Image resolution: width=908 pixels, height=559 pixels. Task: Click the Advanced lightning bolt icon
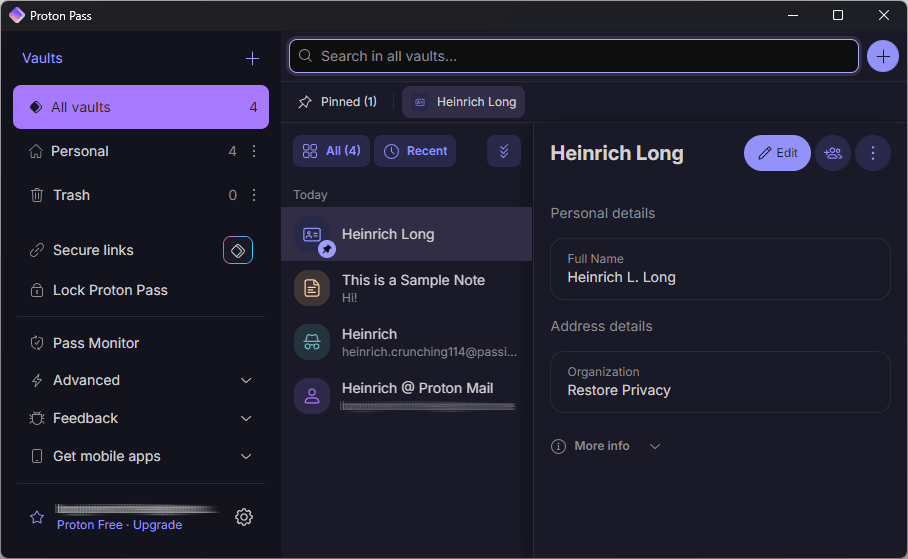point(37,381)
